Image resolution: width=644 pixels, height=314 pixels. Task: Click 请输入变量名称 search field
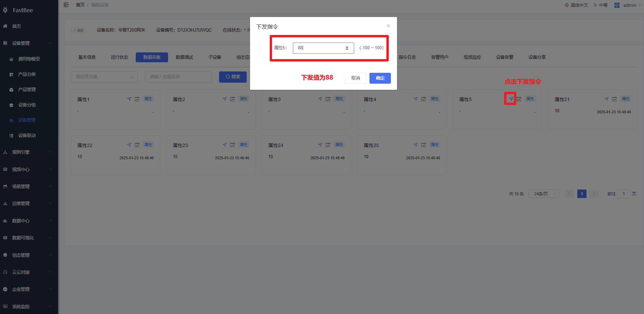[x=178, y=77]
